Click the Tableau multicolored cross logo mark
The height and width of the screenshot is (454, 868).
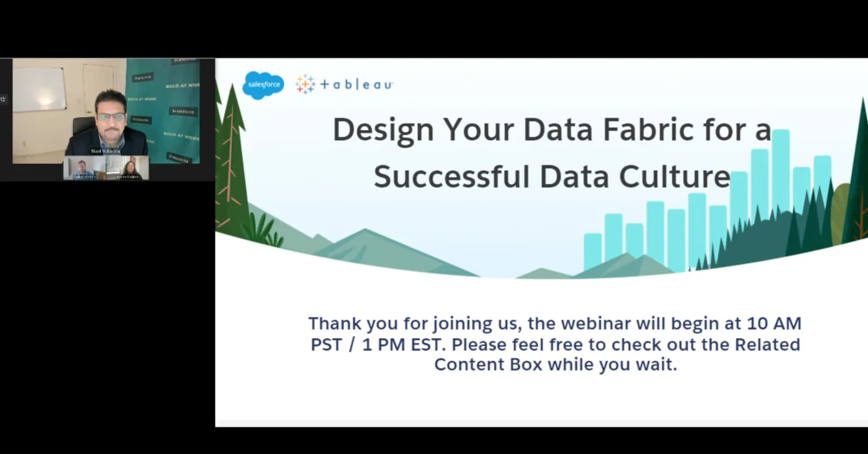point(305,85)
